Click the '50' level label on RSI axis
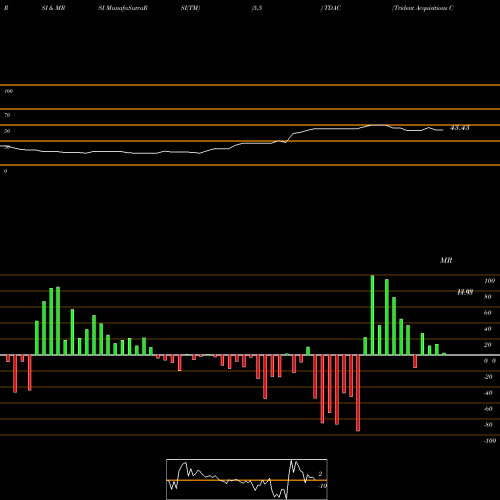This screenshot has height=500, width=500. click(7, 131)
